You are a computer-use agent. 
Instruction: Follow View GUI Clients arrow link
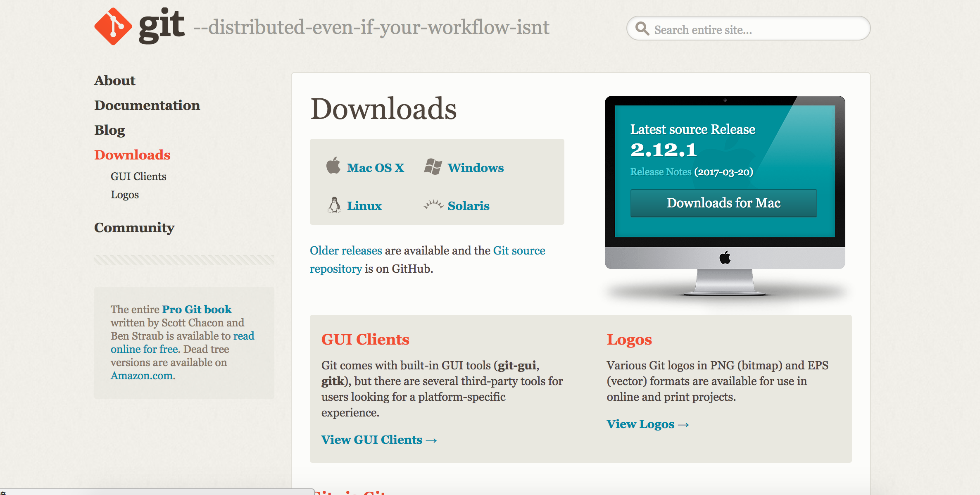pyautogui.click(x=379, y=440)
